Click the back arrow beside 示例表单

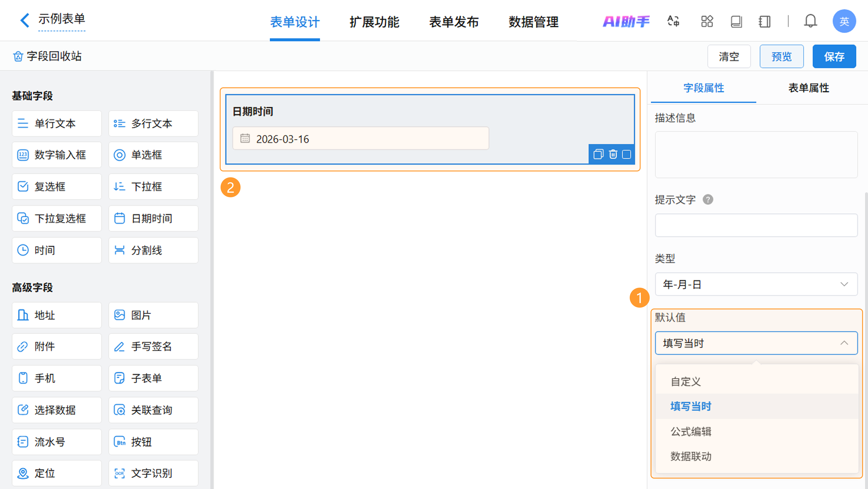pos(24,20)
